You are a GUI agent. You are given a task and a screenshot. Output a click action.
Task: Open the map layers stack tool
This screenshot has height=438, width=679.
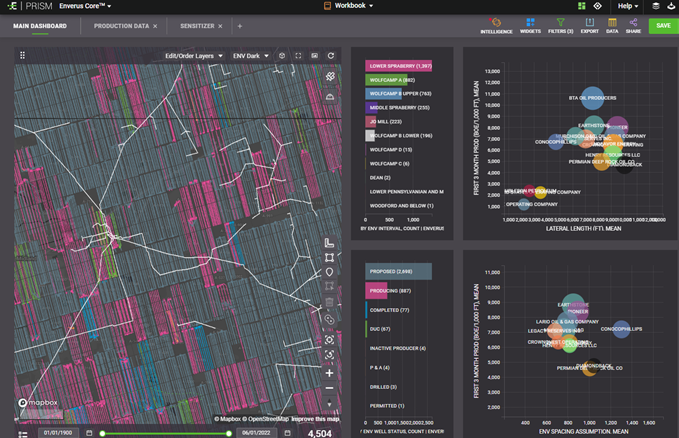[x=330, y=77]
